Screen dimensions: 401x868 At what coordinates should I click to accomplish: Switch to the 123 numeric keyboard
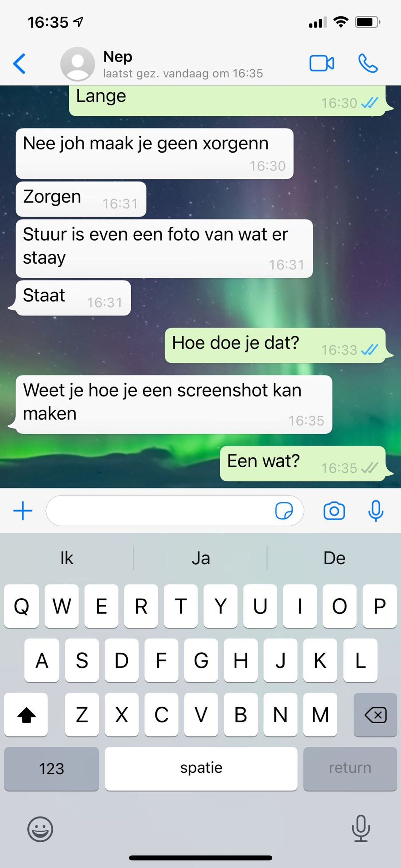(x=51, y=768)
